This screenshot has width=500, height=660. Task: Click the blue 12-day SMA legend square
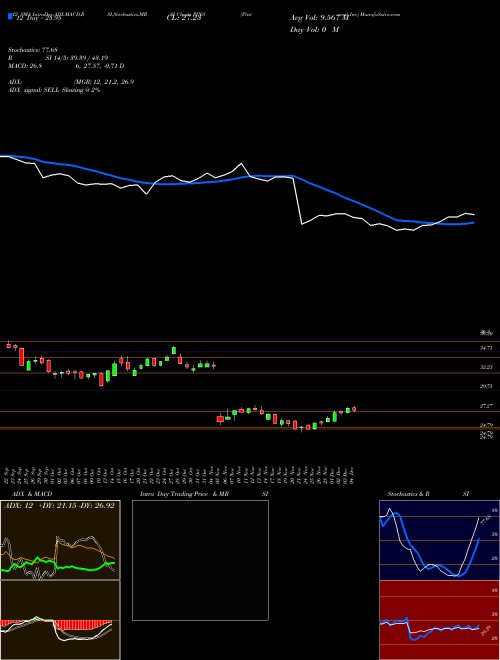(x=11, y=16)
